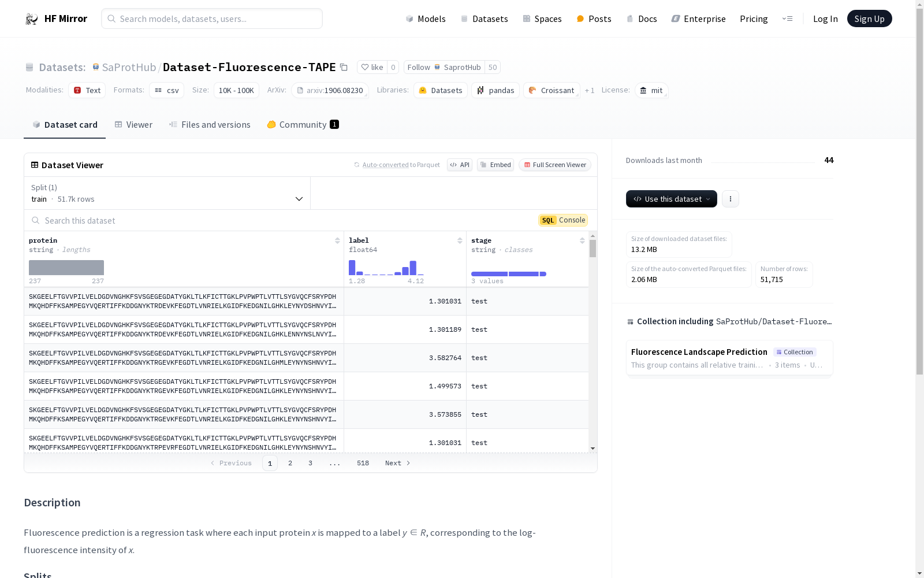
Task: Open the SQL Console
Action: point(563,220)
